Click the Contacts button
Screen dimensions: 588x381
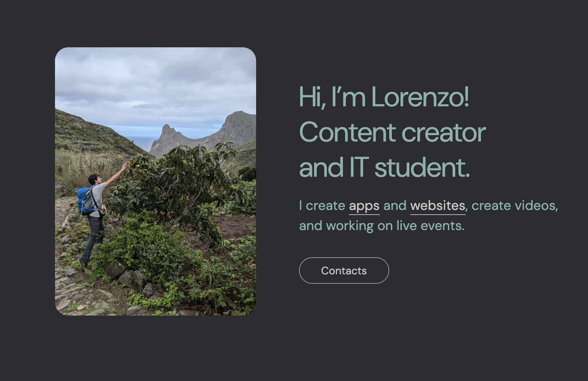tap(344, 271)
